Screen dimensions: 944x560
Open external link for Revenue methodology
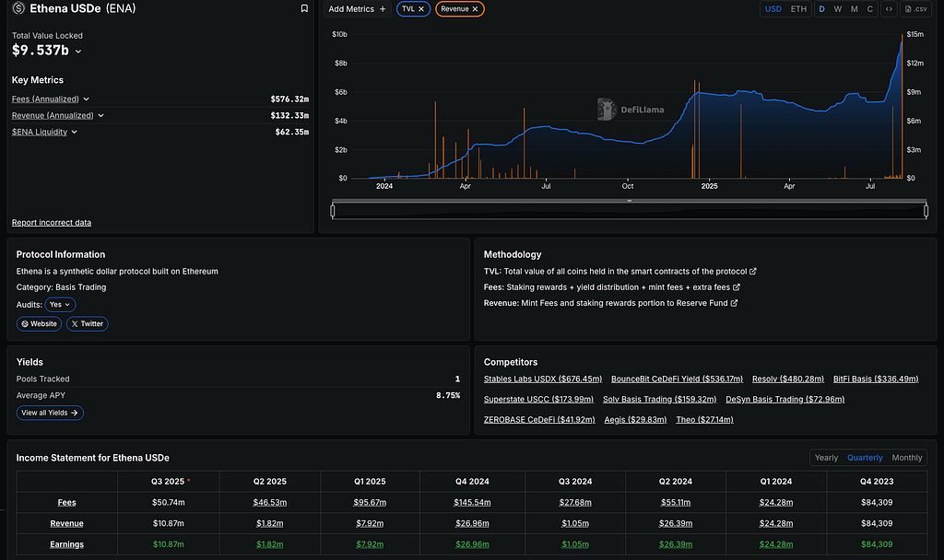(x=734, y=302)
